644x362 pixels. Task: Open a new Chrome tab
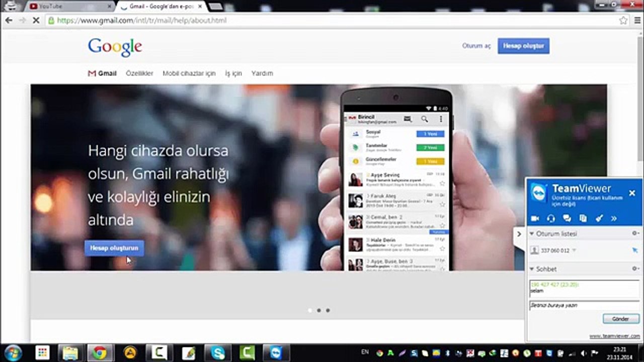coord(216,7)
